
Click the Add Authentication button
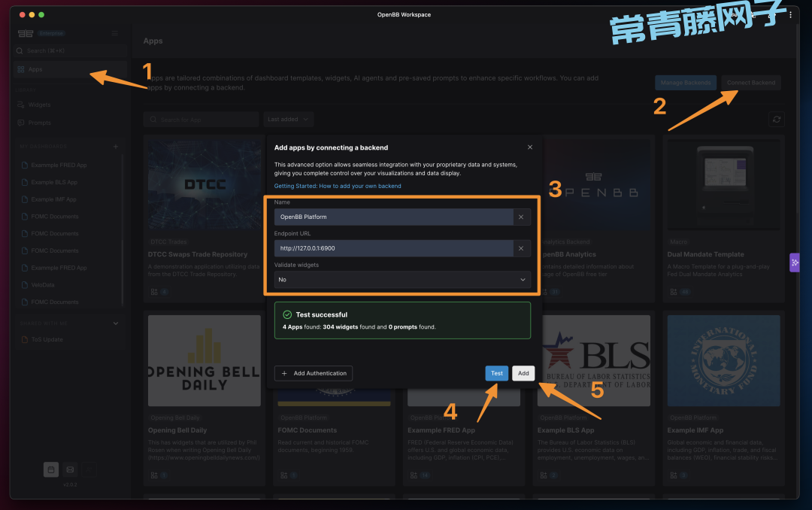[x=314, y=373]
